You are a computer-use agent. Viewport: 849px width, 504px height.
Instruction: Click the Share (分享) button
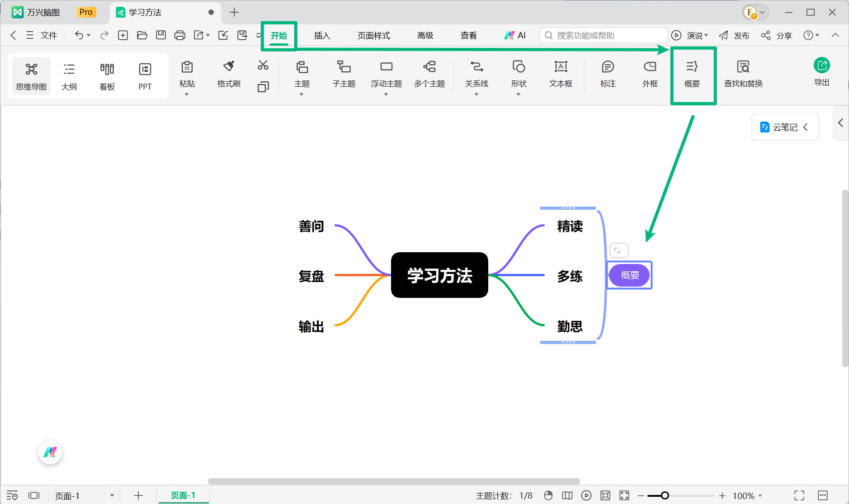(776, 35)
